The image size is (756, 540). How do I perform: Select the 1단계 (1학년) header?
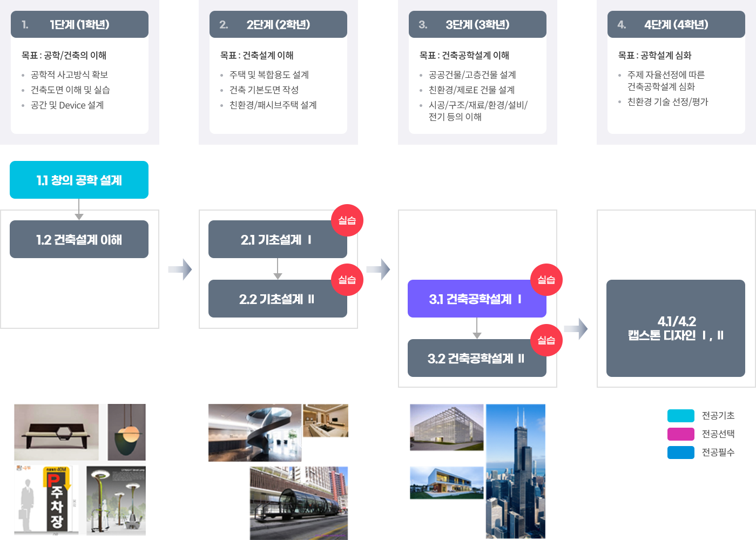coord(79,24)
